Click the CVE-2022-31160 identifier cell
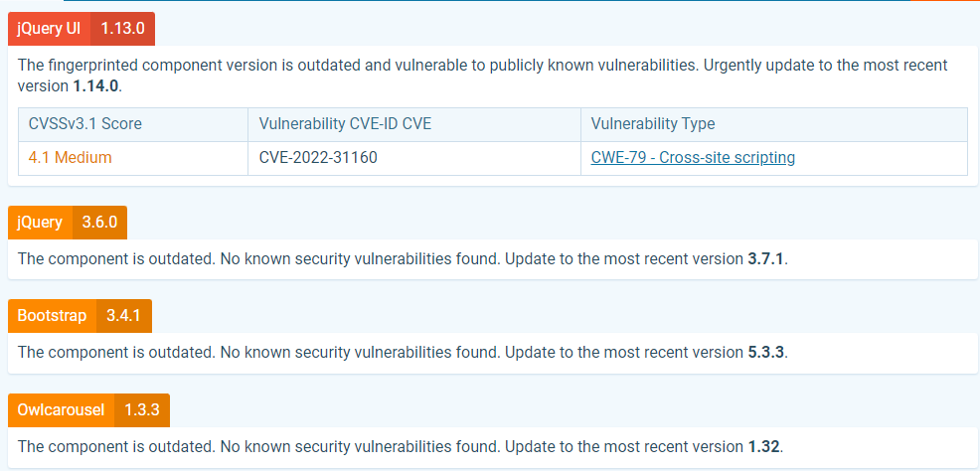Image resolution: width=980 pixels, height=471 pixels. pos(318,157)
